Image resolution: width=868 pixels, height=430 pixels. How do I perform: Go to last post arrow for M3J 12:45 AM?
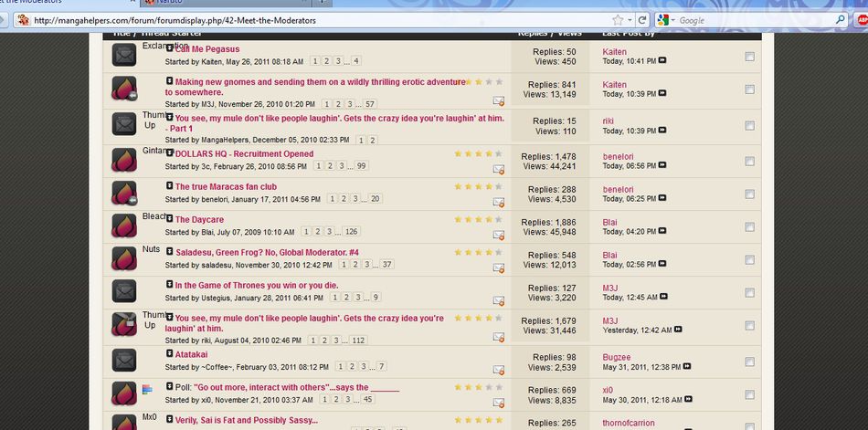pyautogui.click(x=663, y=297)
